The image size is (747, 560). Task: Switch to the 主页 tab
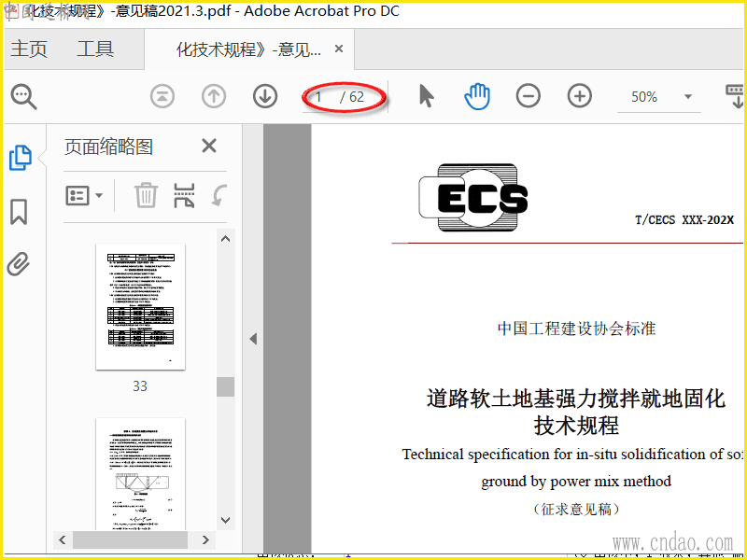[29, 49]
